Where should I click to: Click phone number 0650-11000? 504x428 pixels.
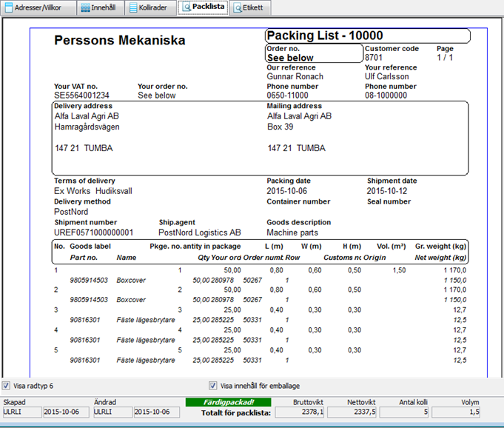click(x=287, y=96)
